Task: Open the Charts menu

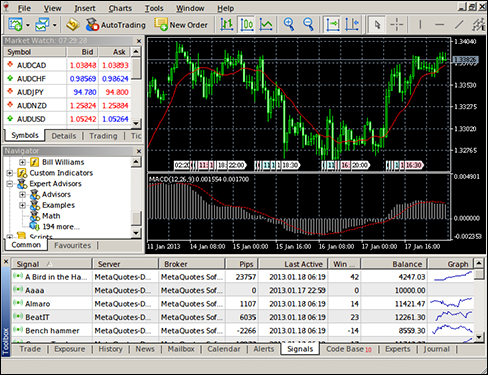Action: [120, 8]
